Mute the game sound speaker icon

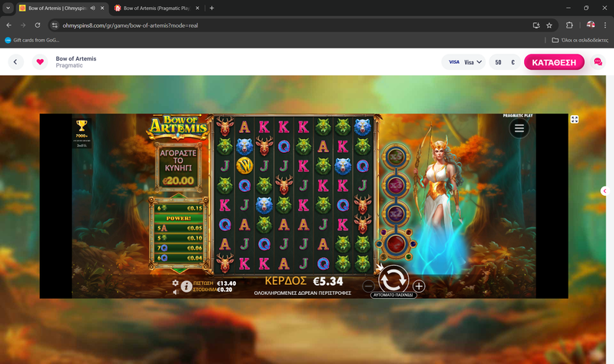tap(176, 292)
